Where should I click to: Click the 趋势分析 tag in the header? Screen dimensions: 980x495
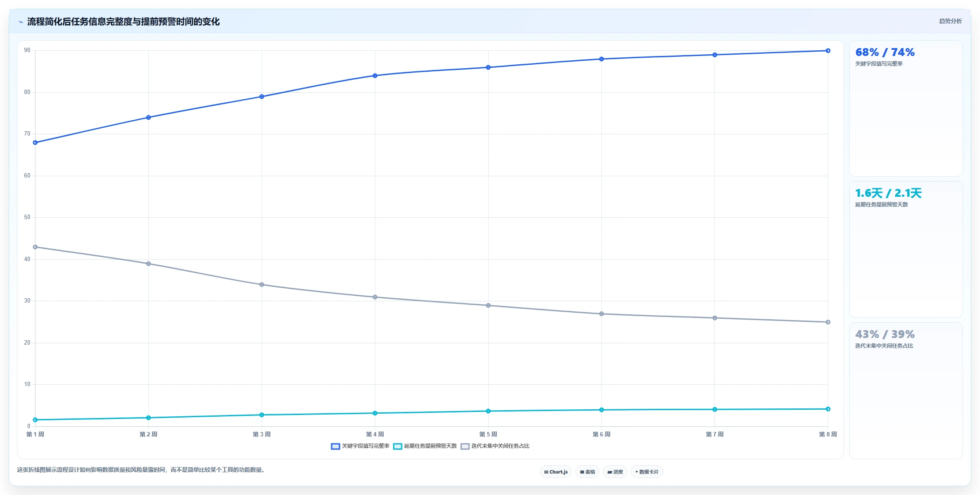[x=950, y=21]
